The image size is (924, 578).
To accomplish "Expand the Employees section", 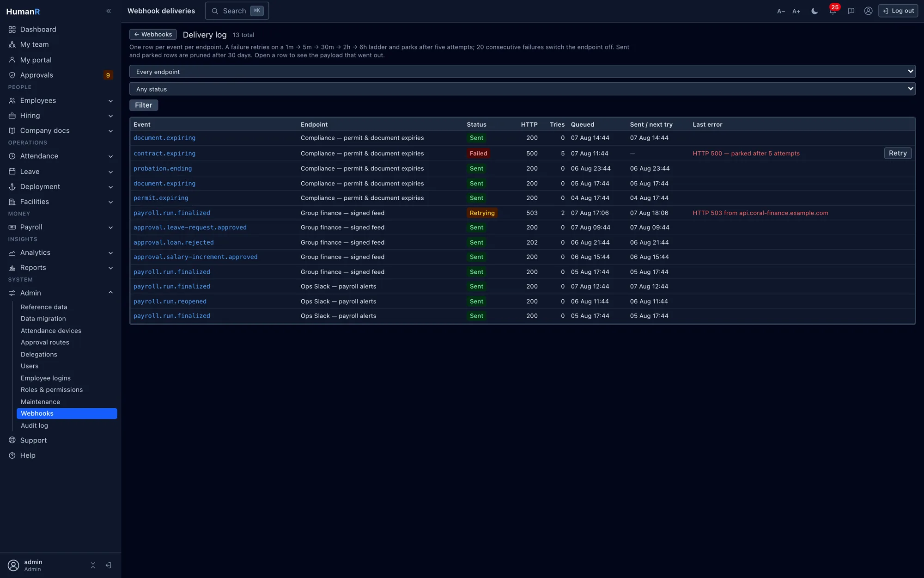I will pyautogui.click(x=61, y=101).
